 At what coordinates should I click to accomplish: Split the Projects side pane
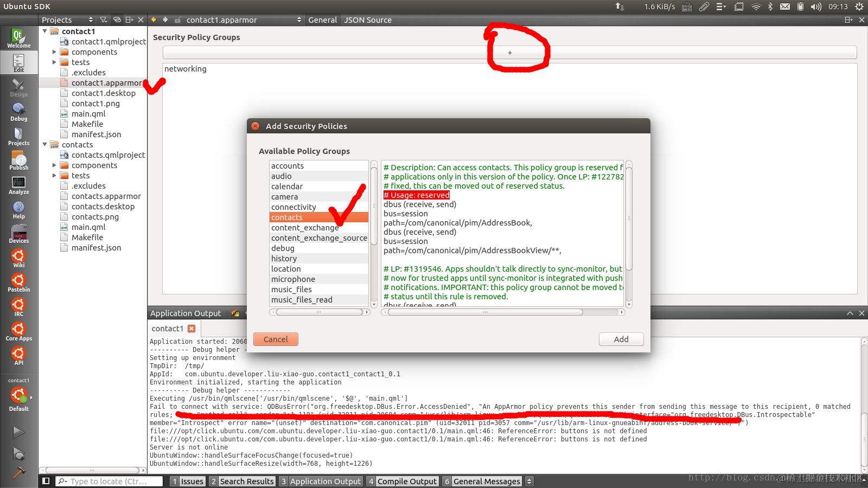pyautogui.click(x=129, y=20)
